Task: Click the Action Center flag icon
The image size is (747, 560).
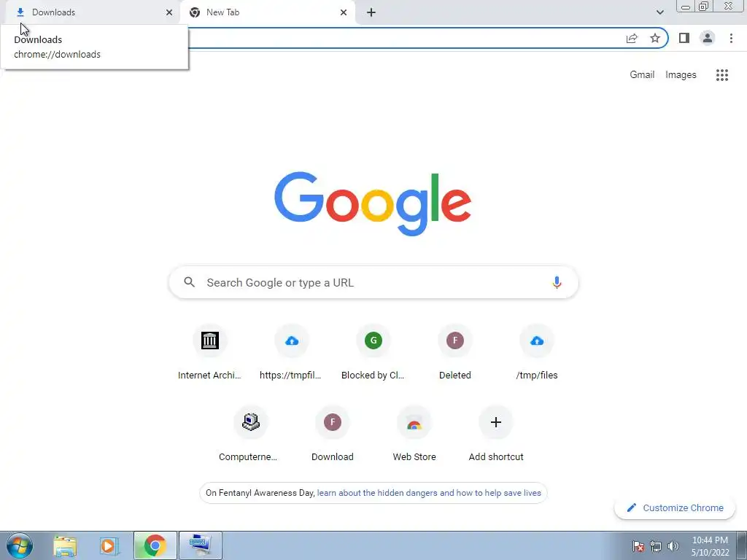Action: (638, 546)
